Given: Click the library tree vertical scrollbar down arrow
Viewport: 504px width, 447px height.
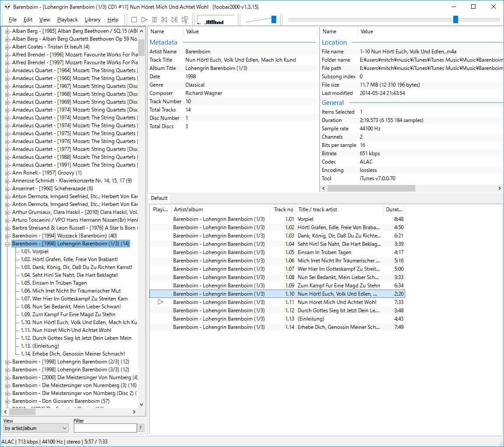Looking at the screenshot, I should click(x=142, y=405).
